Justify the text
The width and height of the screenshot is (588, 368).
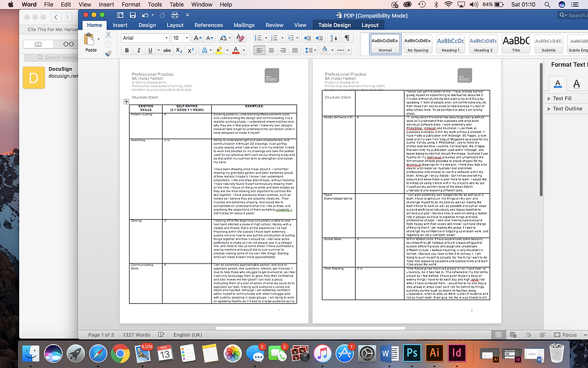(295, 50)
